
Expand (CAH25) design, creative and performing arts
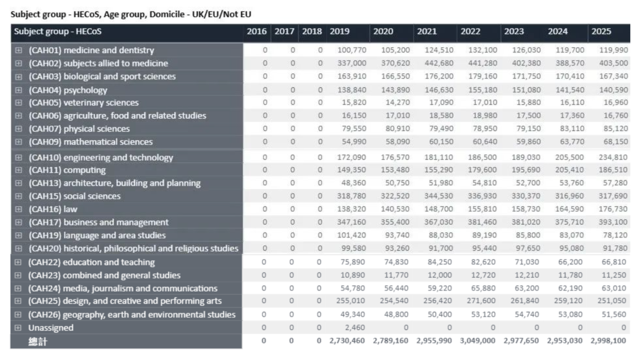click(18, 301)
